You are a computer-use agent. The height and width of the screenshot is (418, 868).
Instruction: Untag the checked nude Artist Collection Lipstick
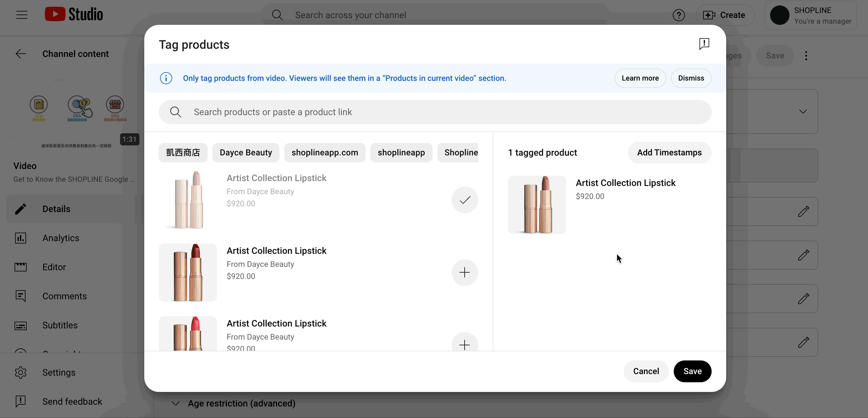[465, 200]
